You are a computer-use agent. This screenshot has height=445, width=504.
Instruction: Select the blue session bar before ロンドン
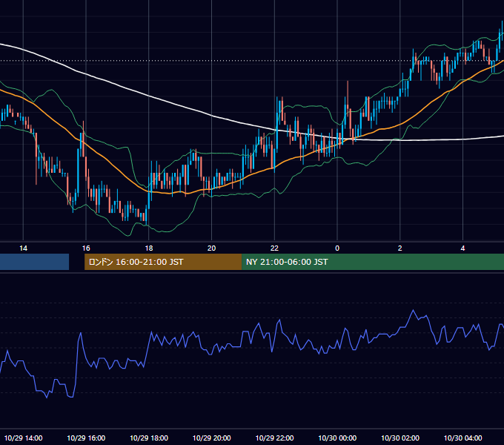34,262
